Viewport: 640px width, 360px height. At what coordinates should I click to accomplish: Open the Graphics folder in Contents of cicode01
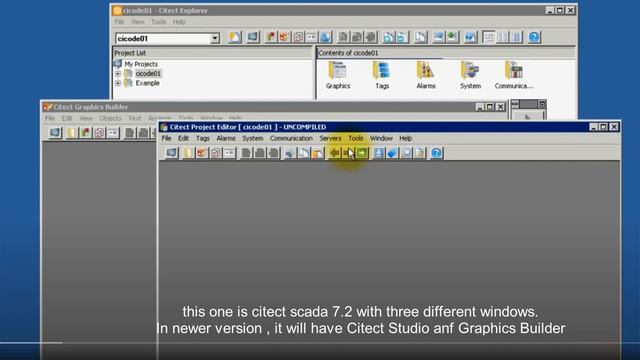(x=338, y=76)
